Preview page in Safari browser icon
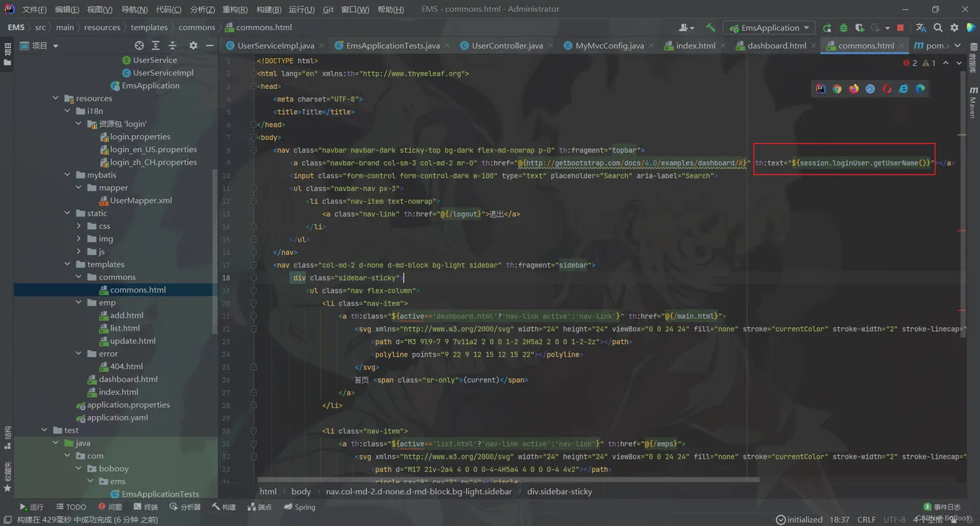 coord(870,89)
